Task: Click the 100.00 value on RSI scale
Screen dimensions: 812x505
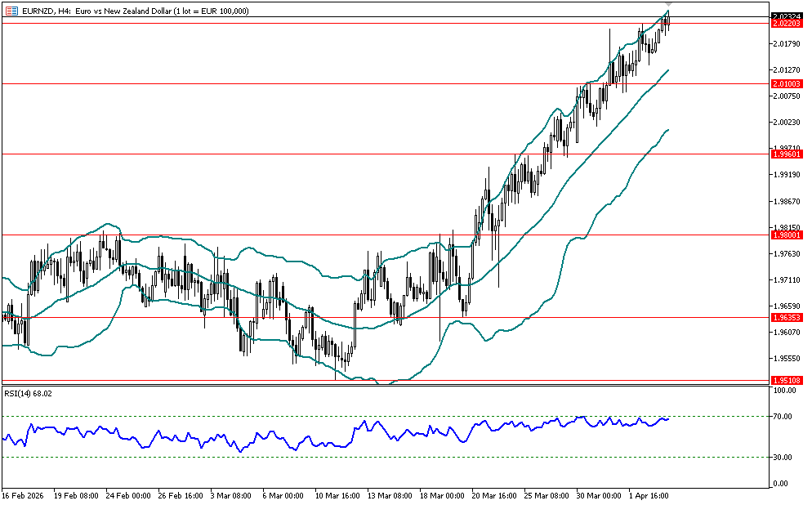Action: [785, 391]
